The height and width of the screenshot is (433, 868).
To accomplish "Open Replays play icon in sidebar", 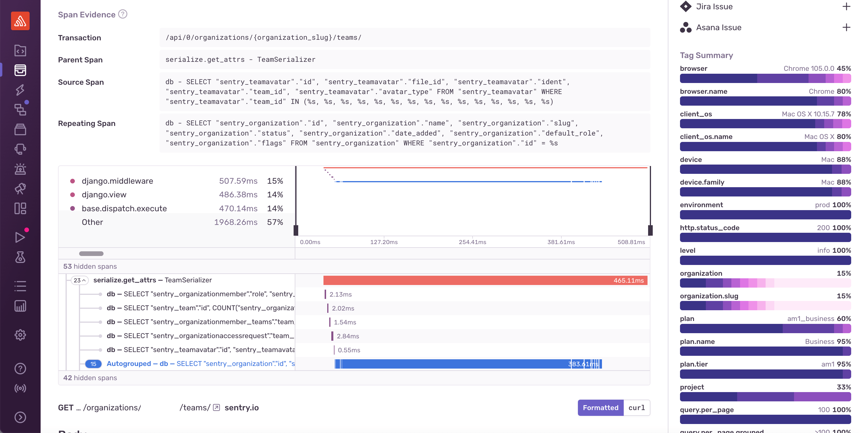I will click(x=20, y=237).
